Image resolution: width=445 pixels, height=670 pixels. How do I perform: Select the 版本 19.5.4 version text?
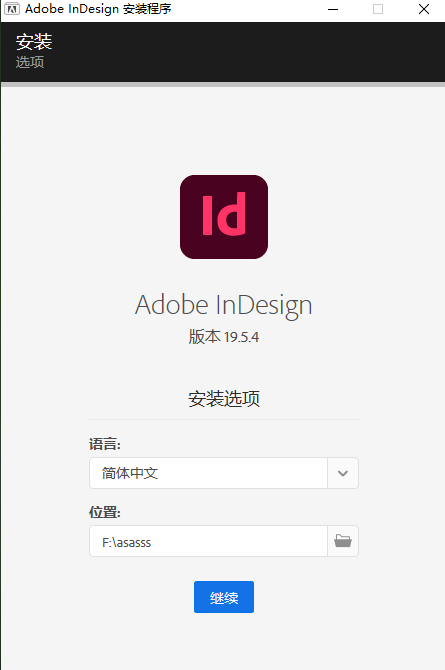click(x=224, y=337)
